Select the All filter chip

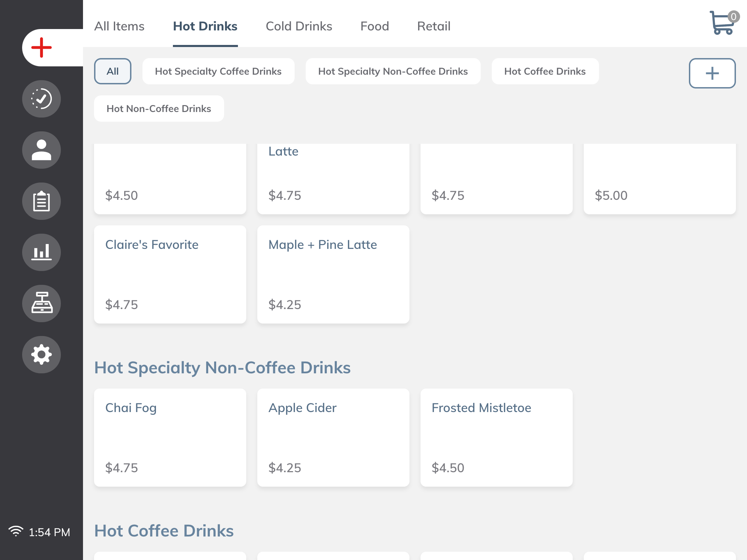click(x=112, y=71)
